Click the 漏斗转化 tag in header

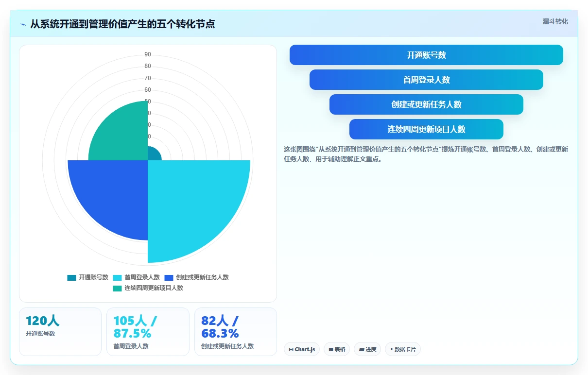click(555, 21)
